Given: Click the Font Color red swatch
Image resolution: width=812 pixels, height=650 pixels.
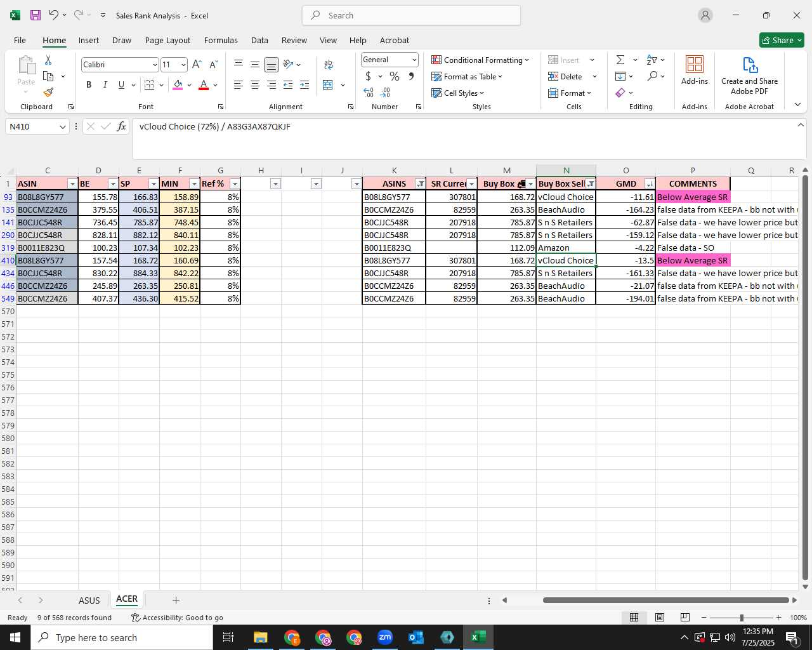Looking at the screenshot, I should (204, 84).
